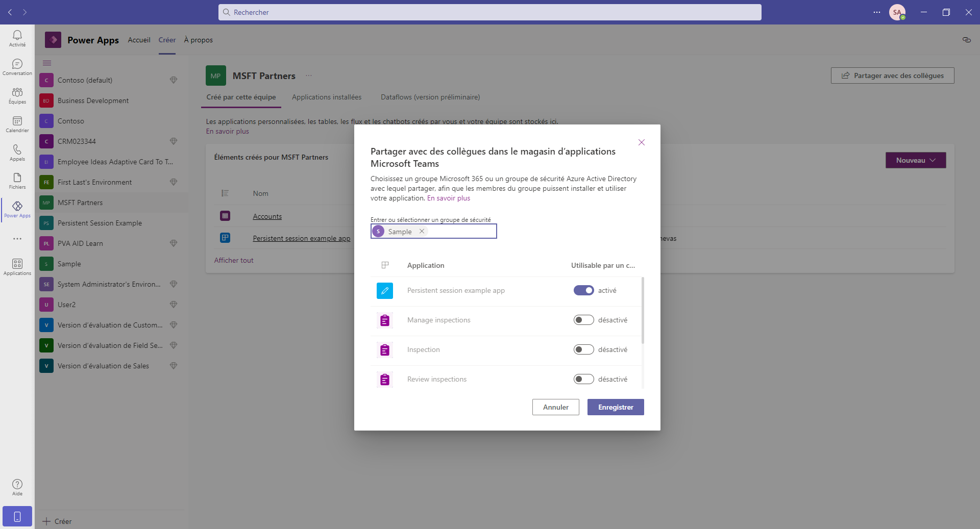This screenshot has height=529, width=980.
Task: Go forward with the right arrow
Action: coord(24,12)
